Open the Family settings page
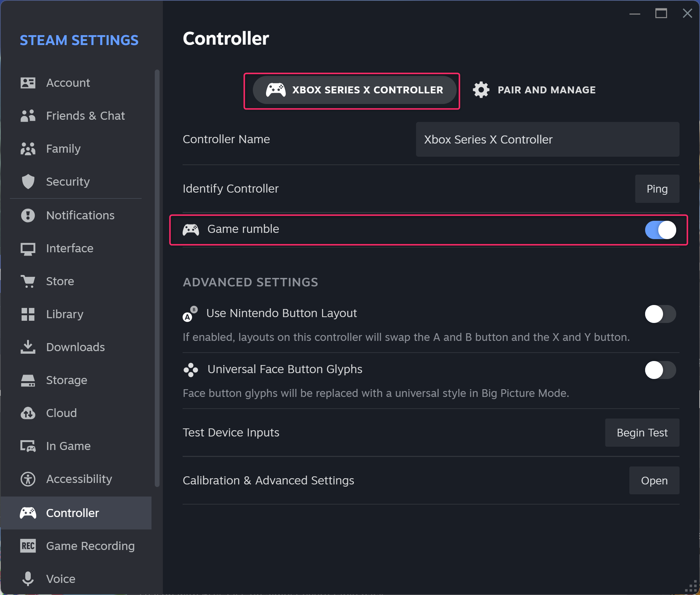 click(76, 149)
